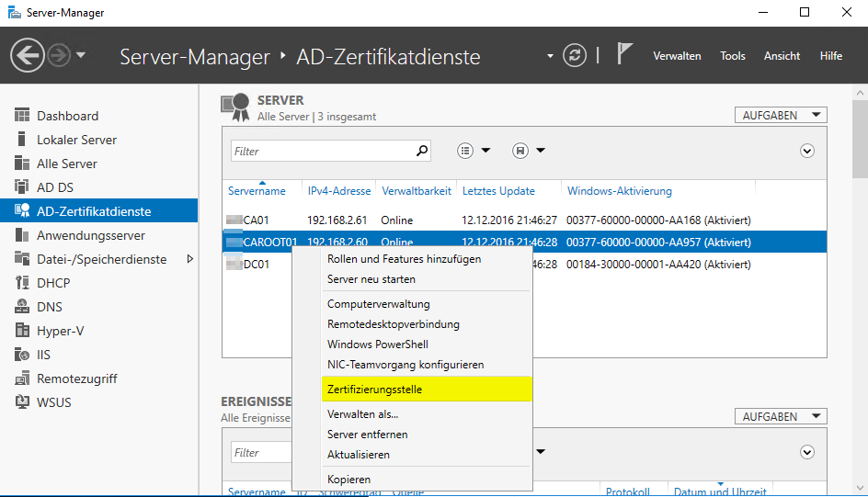Sort by the Verwaltbarkeit column header
The width and height of the screenshot is (868, 497).
(417, 191)
